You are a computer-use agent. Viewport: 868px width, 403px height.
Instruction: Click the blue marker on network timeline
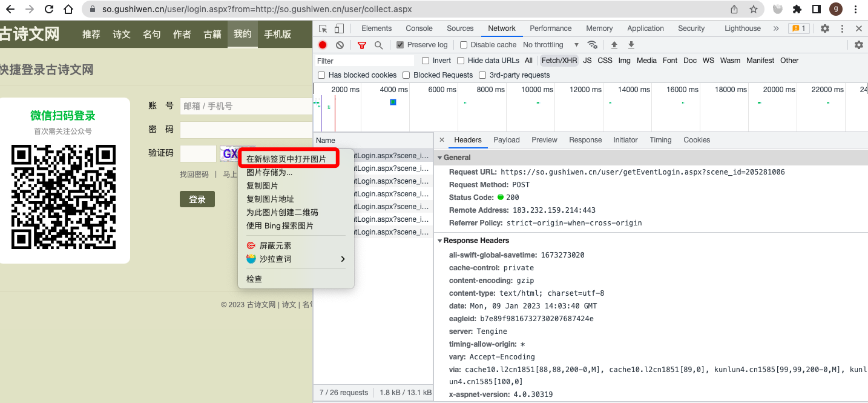point(393,102)
